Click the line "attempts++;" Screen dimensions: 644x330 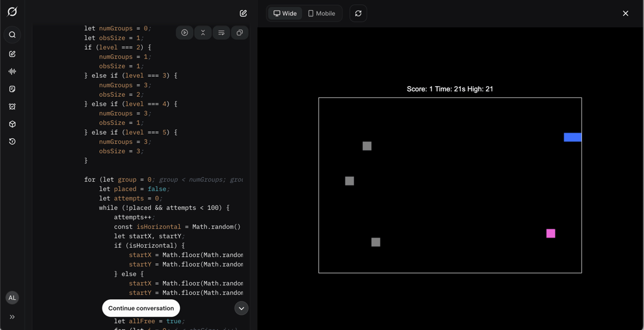[x=135, y=217]
